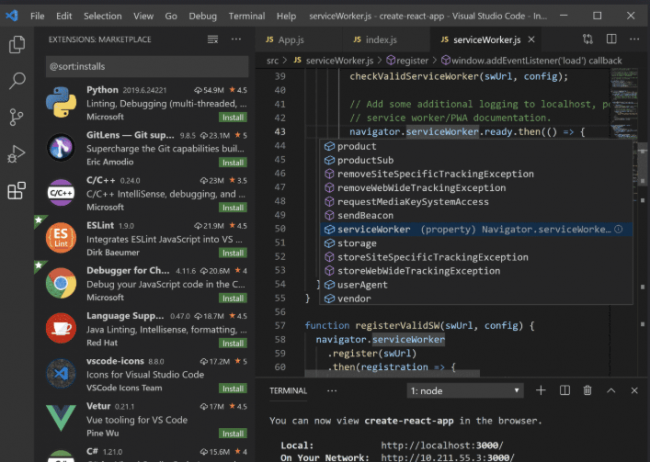This screenshot has width=650, height=462.
Task: Install Debugger for Chrome extension
Action: [233, 298]
